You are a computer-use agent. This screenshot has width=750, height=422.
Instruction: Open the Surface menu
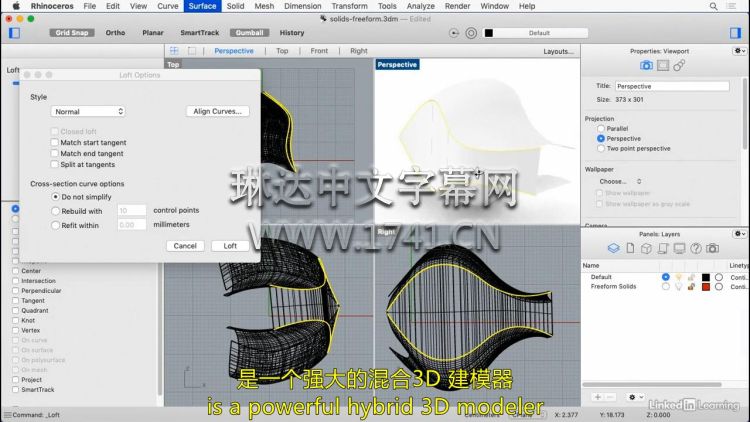202,6
